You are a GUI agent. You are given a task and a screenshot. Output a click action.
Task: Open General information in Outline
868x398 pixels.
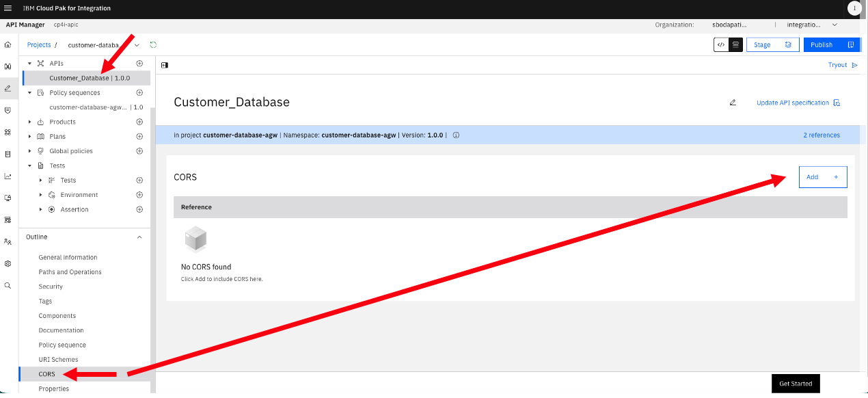(68, 257)
